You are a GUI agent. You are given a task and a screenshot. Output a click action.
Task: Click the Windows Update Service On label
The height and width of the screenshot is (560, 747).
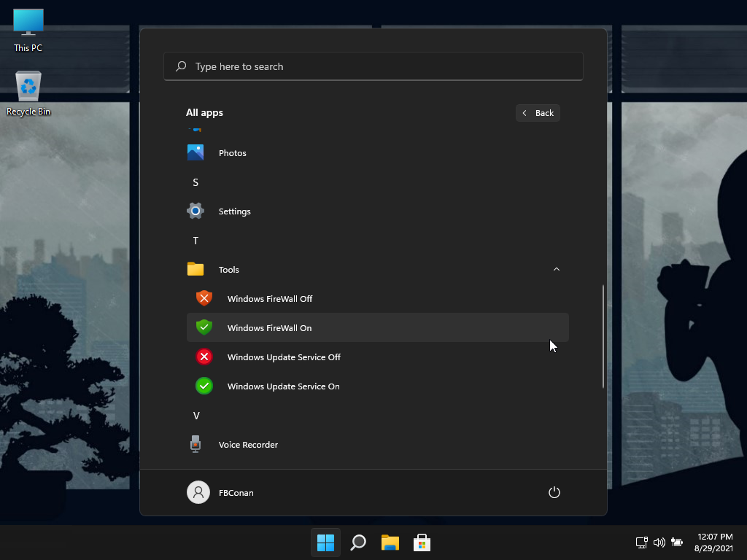[x=284, y=386]
